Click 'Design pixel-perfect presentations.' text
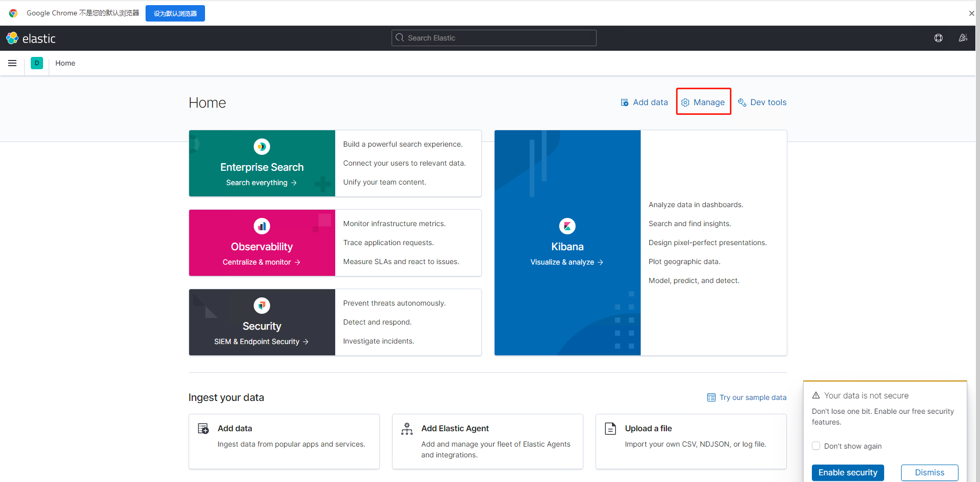The image size is (980, 482). coord(708,243)
